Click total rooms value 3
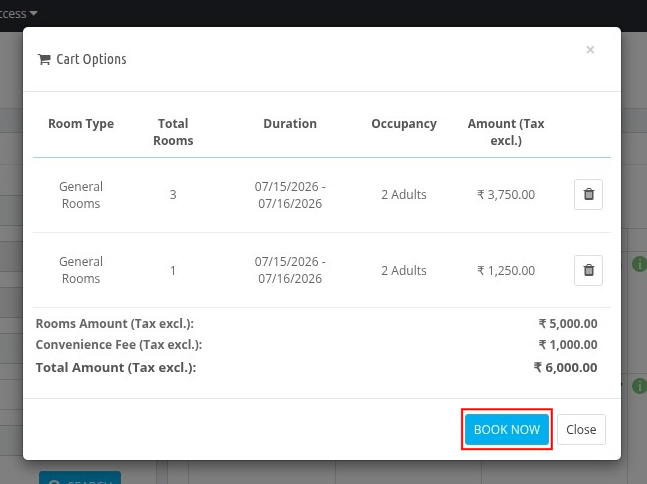 point(173,194)
